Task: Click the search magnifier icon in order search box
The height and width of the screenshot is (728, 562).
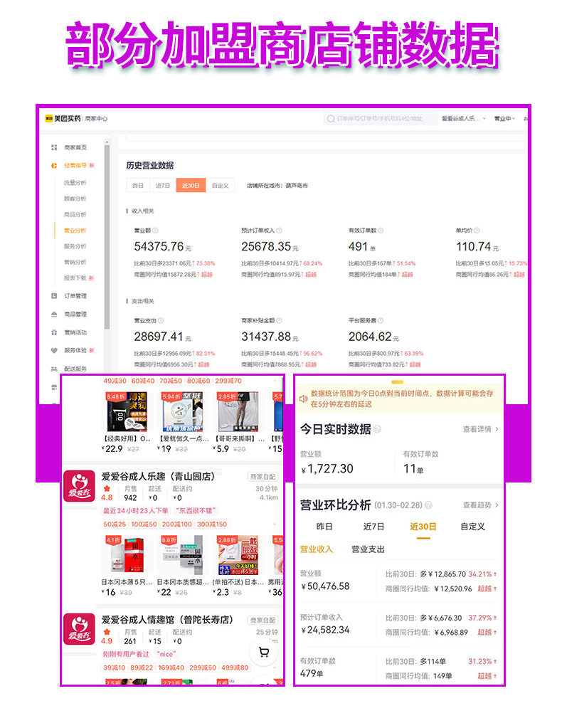Action: point(331,119)
